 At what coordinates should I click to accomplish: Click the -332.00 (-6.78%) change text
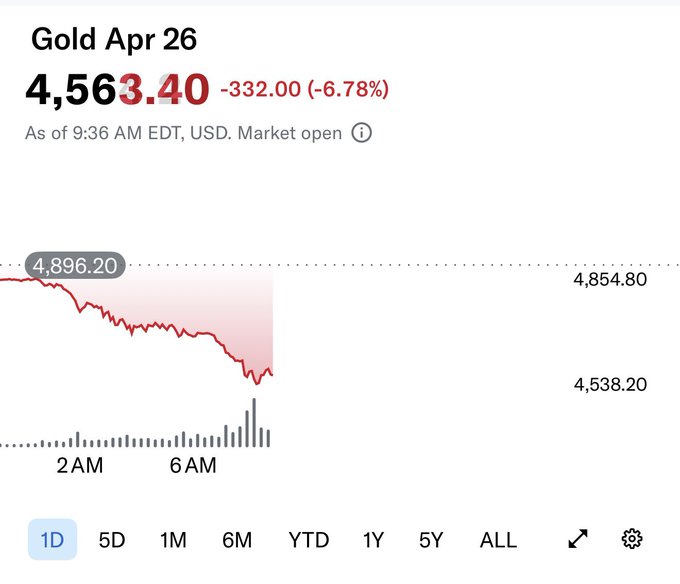(x=302, y=90)
